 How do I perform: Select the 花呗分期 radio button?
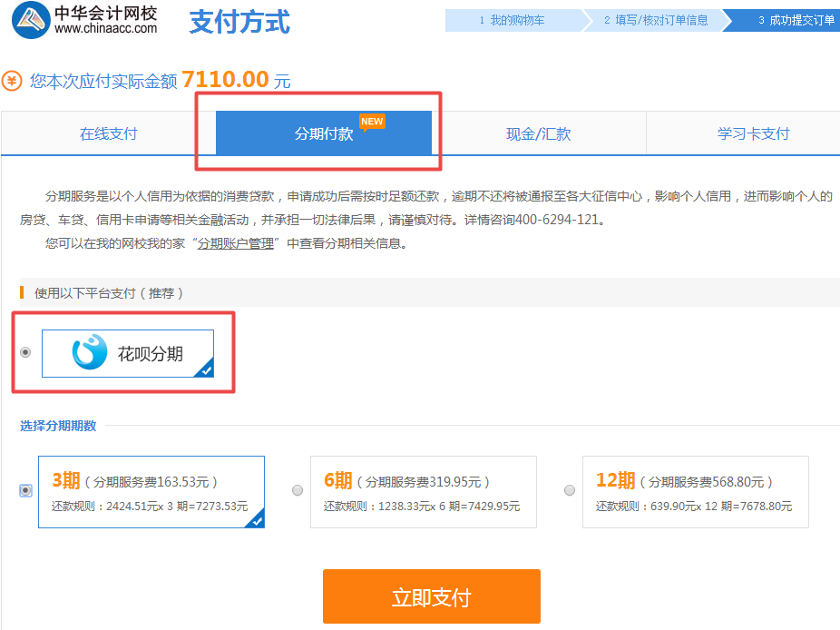coord(25,352)
